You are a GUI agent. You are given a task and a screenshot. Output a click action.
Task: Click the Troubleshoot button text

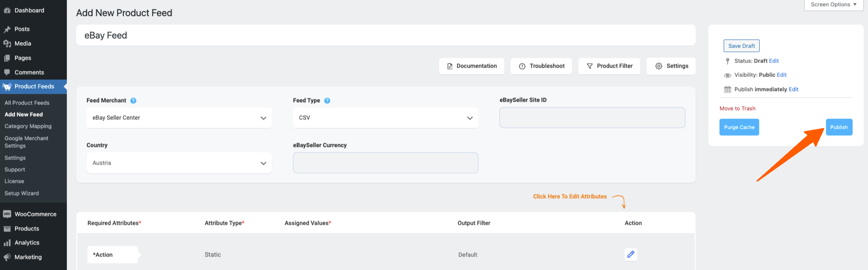(x=547, y=66)
